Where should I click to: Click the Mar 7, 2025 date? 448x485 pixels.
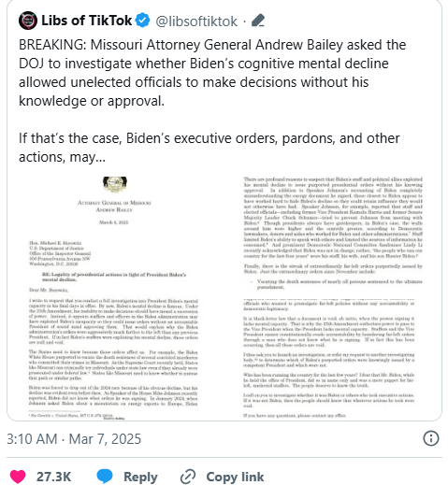(x=105, y=439)
